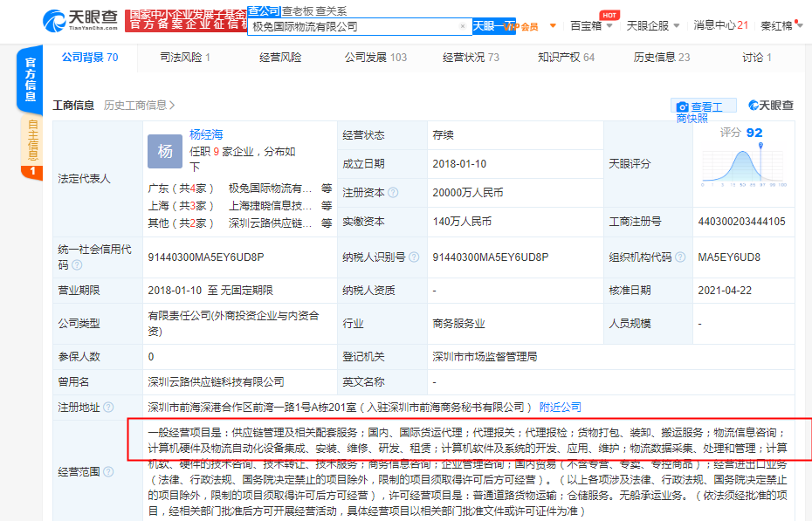This screenshot has width=812, height=521.
Task: Click the camera icon for 工商快照
Action: pyautogui.click(x=683, y=106)
